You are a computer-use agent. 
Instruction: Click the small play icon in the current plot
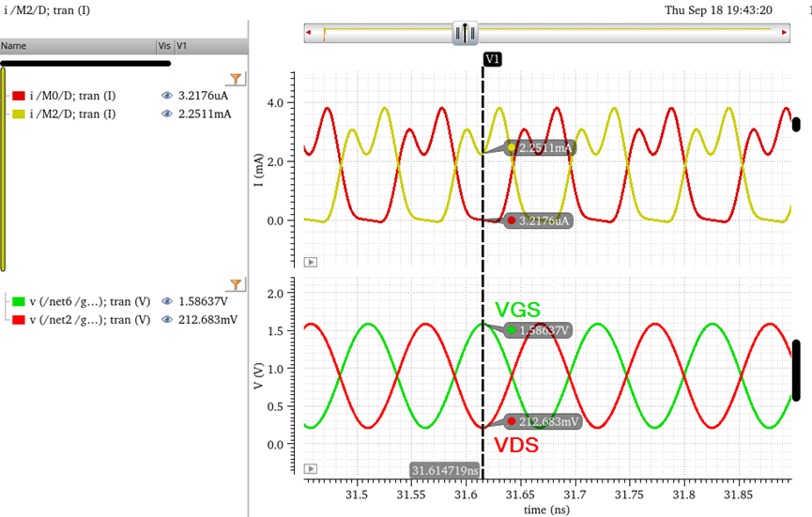pyautogui.click(x=311, y=262)
